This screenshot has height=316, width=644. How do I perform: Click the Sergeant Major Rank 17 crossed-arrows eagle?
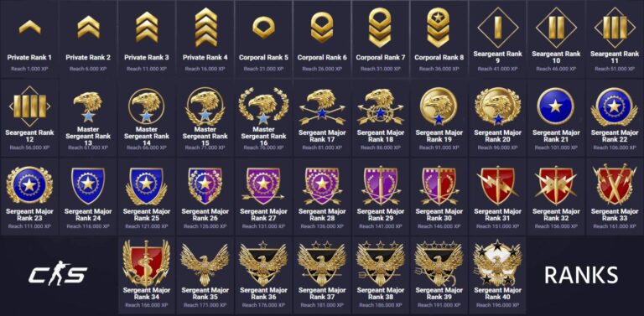322,106
